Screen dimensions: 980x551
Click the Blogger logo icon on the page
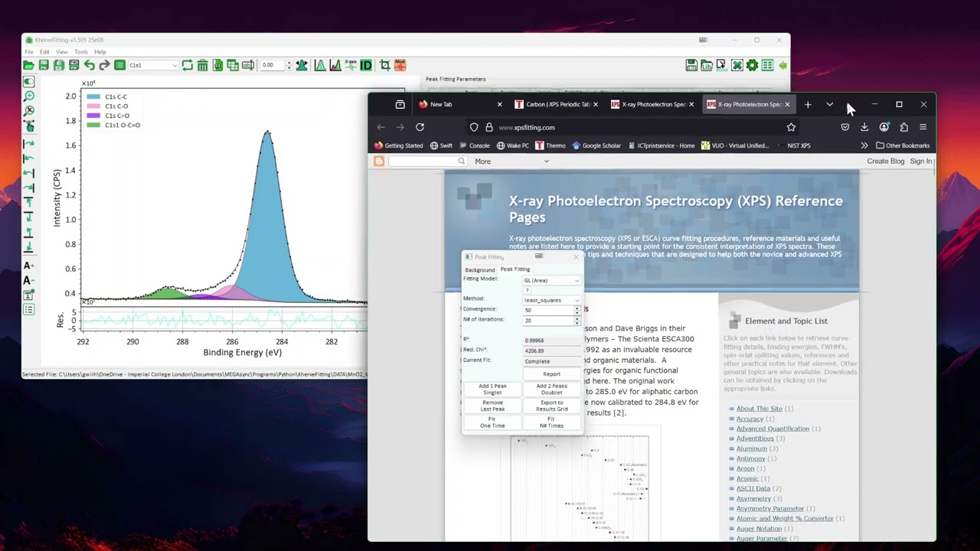[x=378, y=161]
